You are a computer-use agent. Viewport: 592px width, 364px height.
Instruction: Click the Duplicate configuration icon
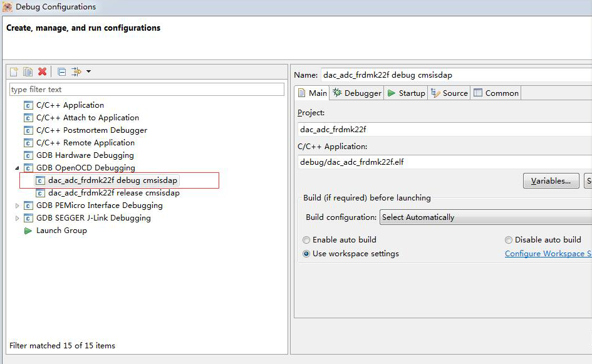click(28, 72)
